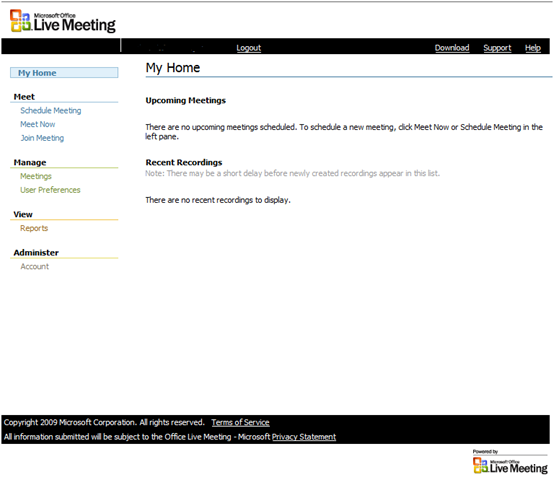Image resolution: width=554 pixels, height=480 pixels.
Task: Click the Live Meeting logo at top
Action: coord(63,22)
